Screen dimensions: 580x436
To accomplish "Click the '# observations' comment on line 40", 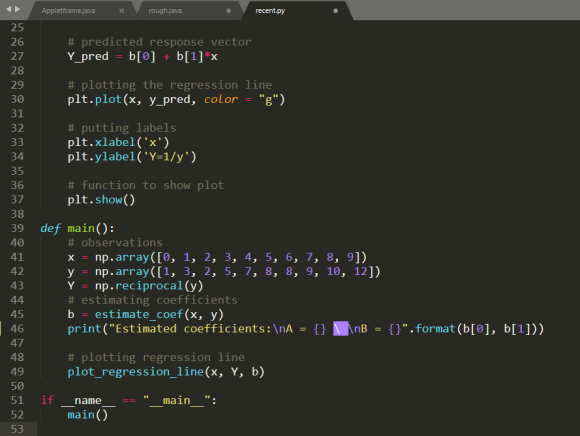I will tap(115, 243).
